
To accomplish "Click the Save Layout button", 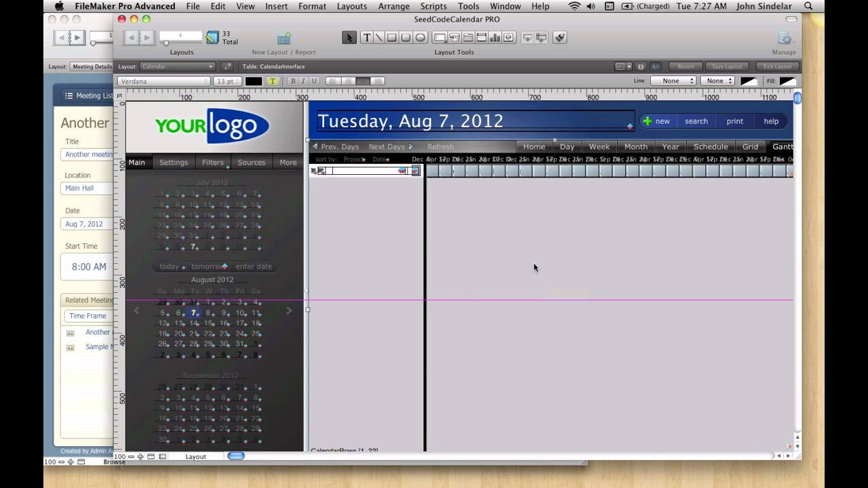I will point(727,66).
